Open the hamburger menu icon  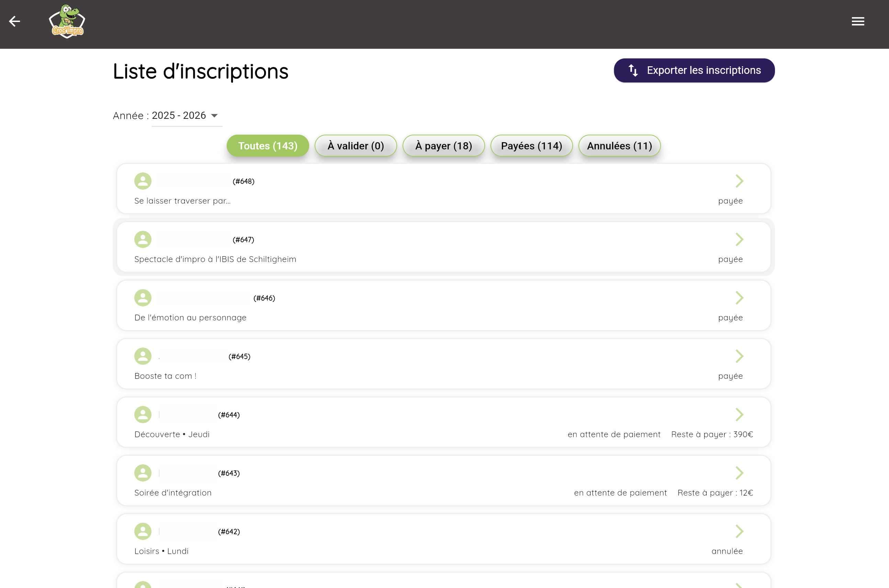[x=857, y=21]
